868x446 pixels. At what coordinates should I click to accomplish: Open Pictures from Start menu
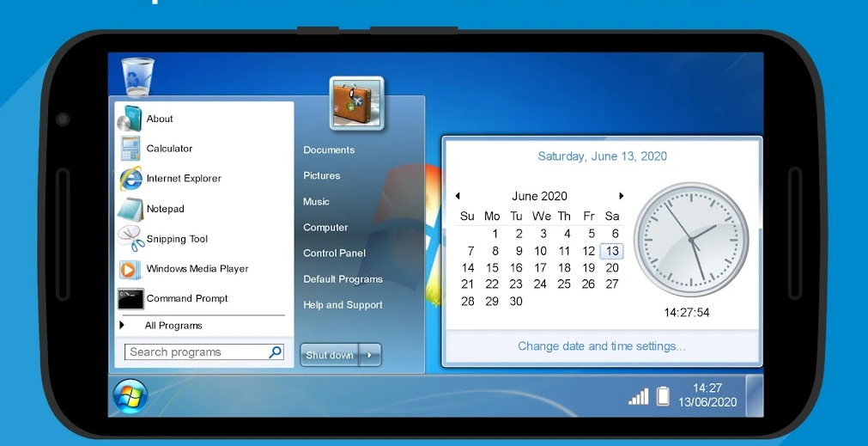pyautogui.click(x=322, y=175)
